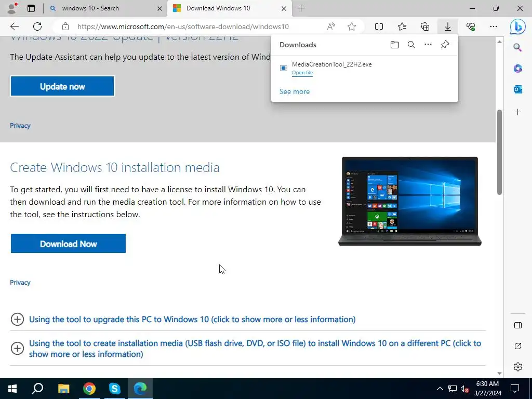The width and height of the screenshot is (532, 399).
Task: Open File Explorer from taskbar
Action: point(63,389)
